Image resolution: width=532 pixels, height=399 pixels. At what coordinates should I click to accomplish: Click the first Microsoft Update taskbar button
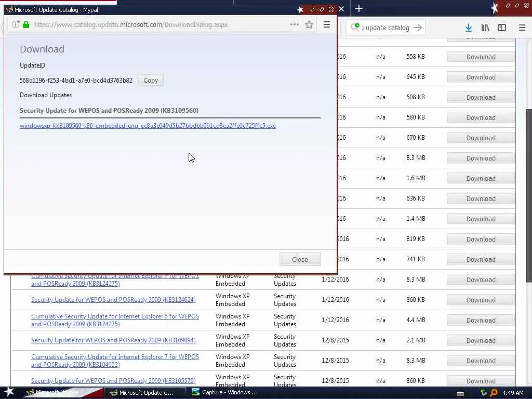point(63,393)
